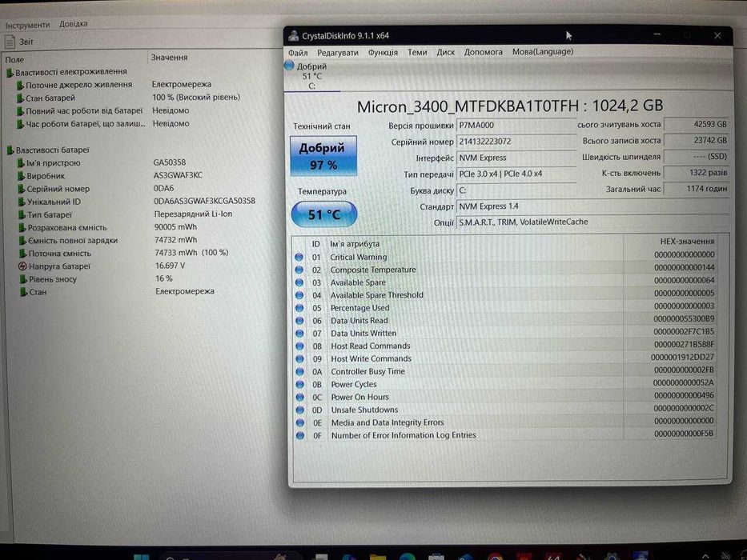Click the status circle for Available Spare row 03
Image resolution: width=747 pixels, height=560 pixels.
299,282
